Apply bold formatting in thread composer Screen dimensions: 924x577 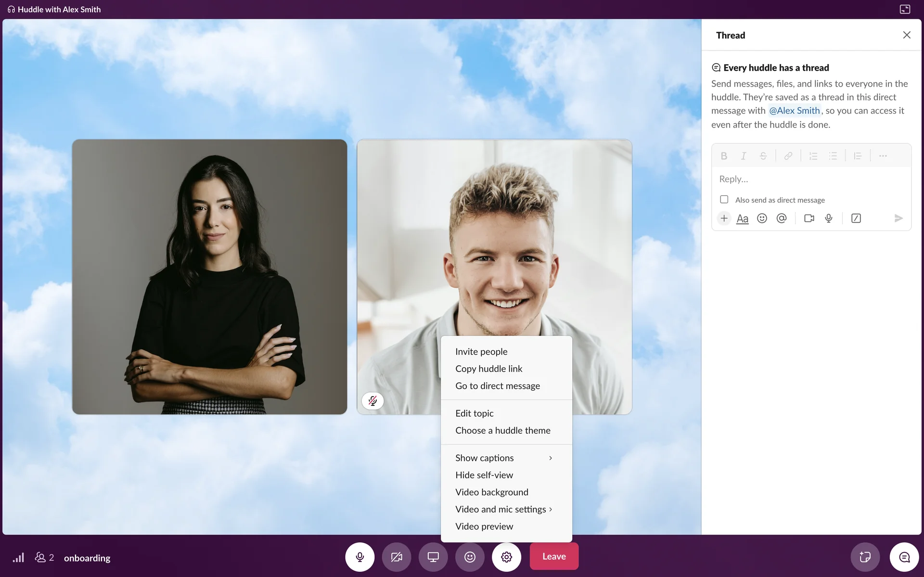[x=724, y=156]
